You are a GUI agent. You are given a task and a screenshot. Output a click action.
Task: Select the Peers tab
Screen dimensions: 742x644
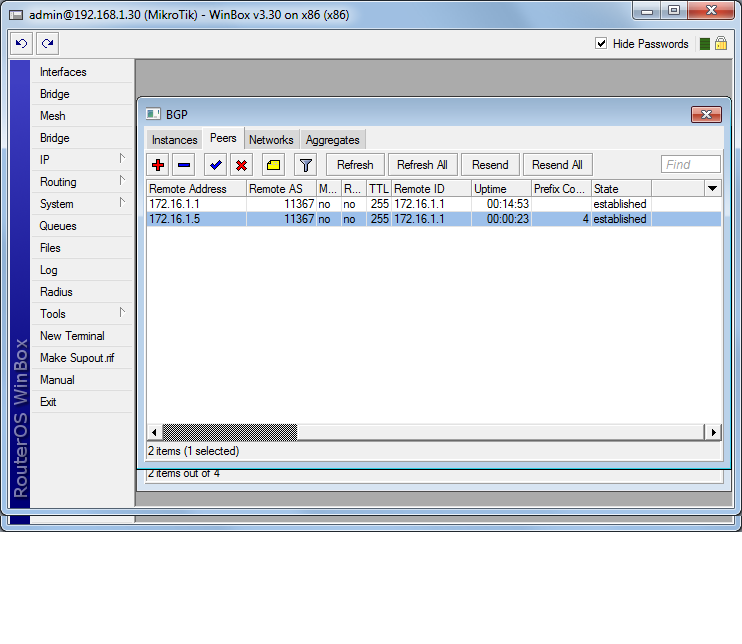click(223, 138)
